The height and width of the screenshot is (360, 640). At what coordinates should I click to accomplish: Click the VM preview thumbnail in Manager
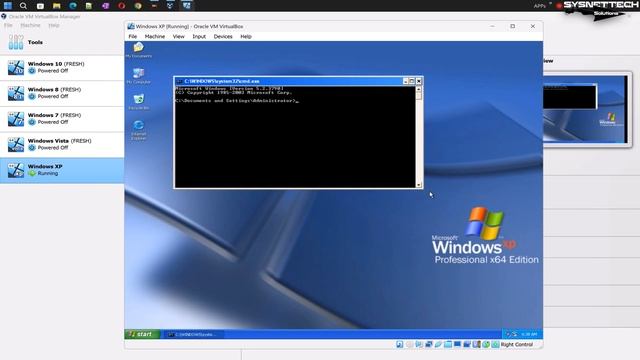(x=585, y=109)
